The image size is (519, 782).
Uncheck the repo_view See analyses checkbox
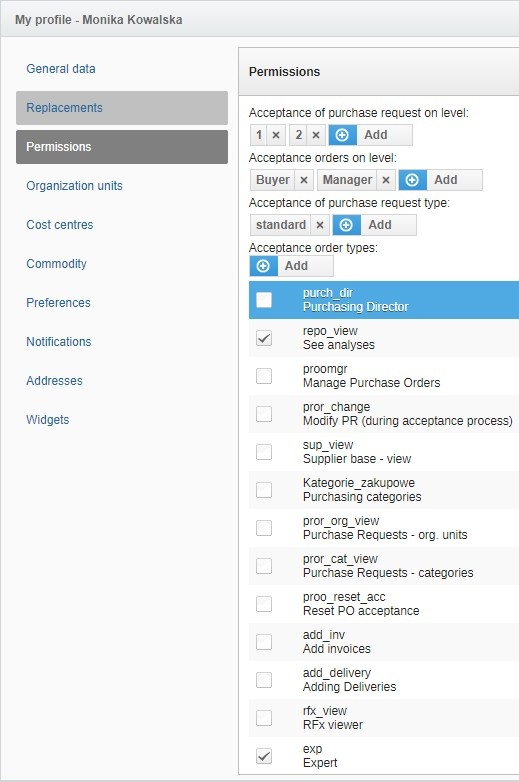click(264, 338)
